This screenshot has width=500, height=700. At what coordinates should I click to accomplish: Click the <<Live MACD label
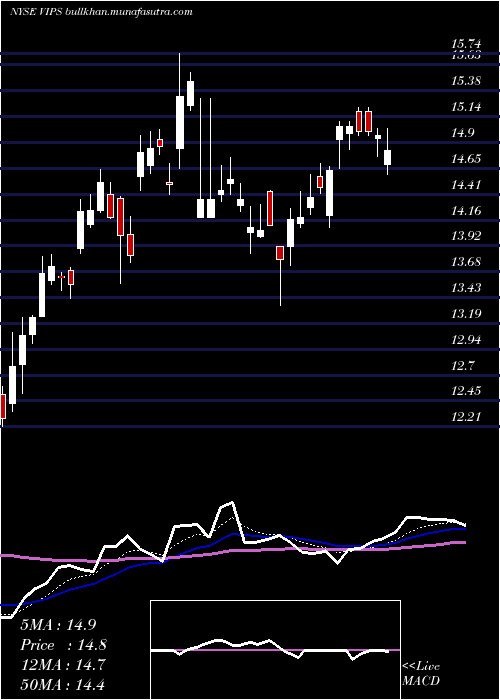click(421, 674)
